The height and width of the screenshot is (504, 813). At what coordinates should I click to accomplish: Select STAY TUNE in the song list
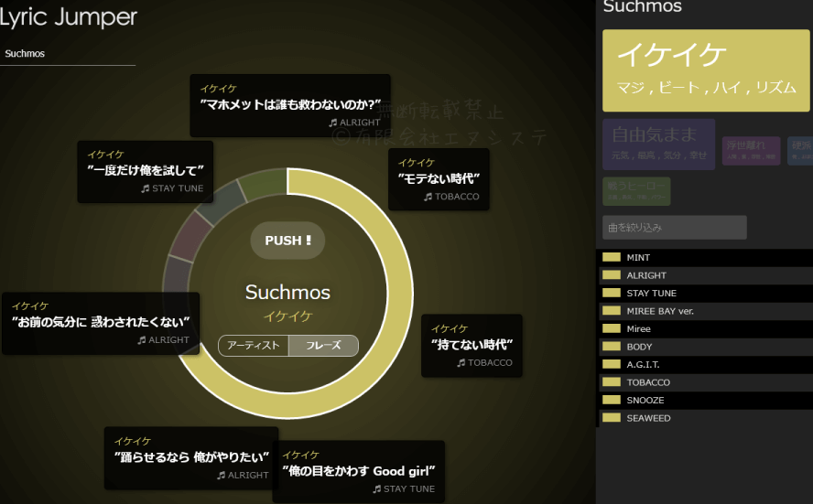coord(706,294)
